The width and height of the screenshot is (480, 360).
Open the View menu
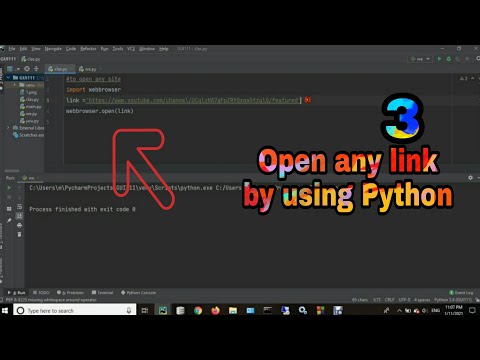(x=36, y=49)
